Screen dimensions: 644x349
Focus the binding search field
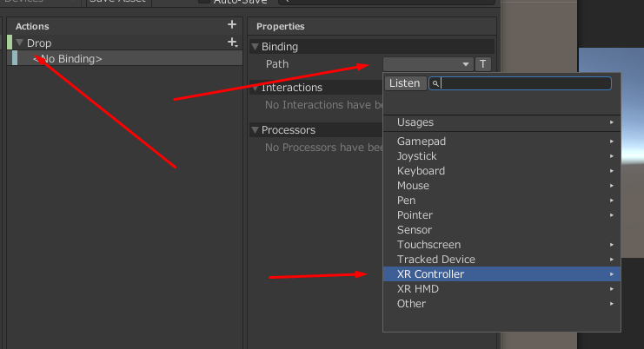(x=520, y=83)
